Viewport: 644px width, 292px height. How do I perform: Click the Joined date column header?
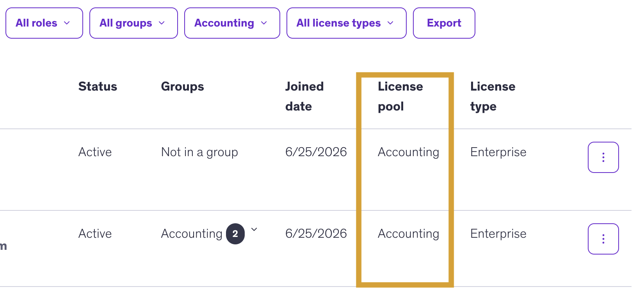304,96
